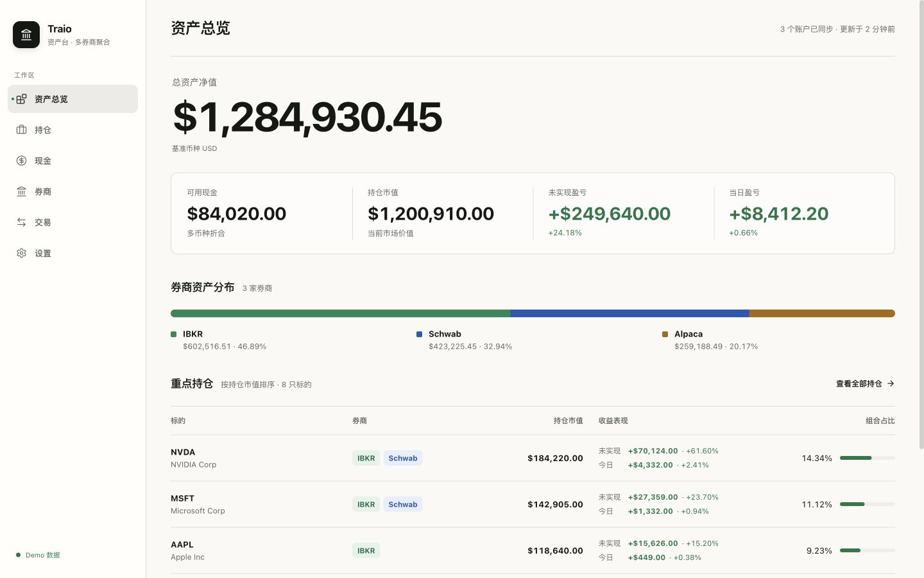Click the Schwab tag in the MSFT row
924x578 pixels.
click(x=403, y=504)
